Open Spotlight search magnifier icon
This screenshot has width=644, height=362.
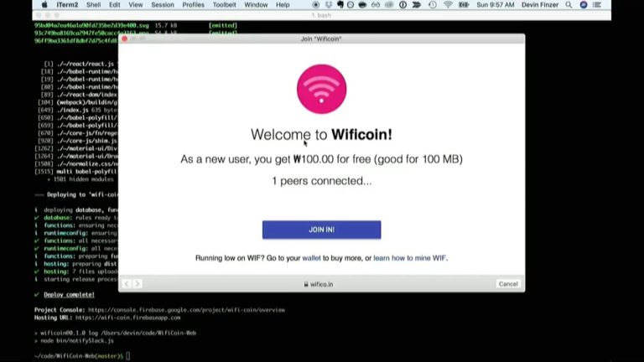point(569,5)
